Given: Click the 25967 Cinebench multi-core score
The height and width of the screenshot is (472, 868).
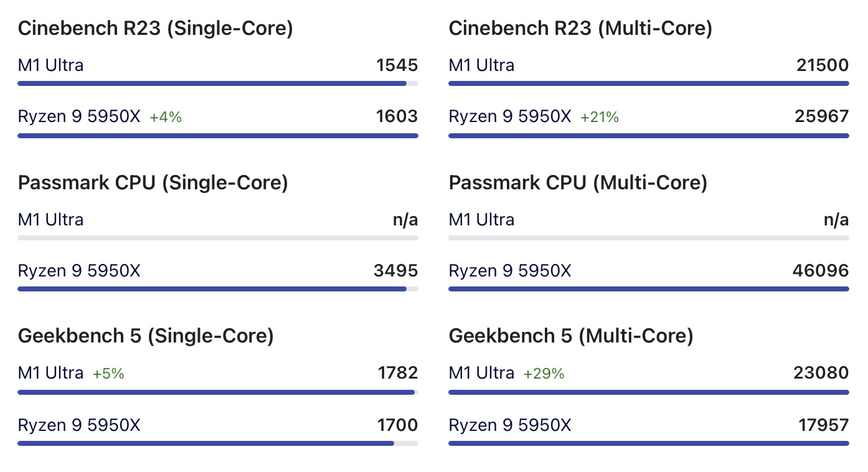Looking at the screenshot, I should (822, 116).
